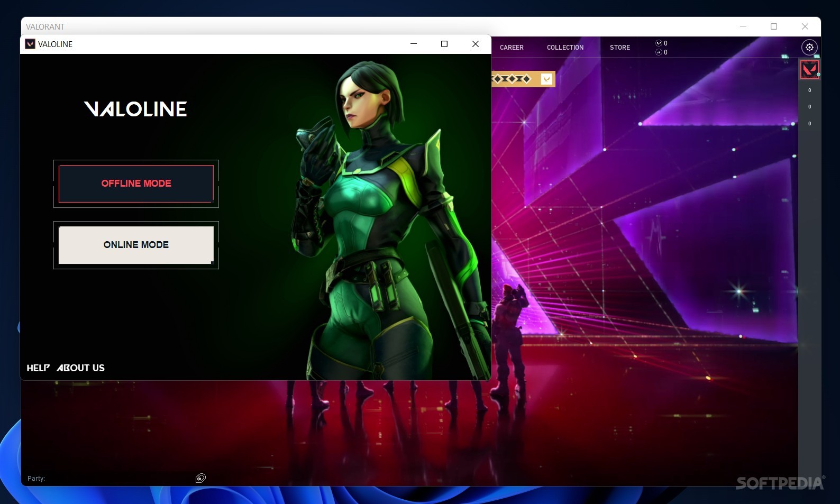Click the Valorant emblem on gold banner
This screenshot has width=840, height=504.
click(547, 79)
